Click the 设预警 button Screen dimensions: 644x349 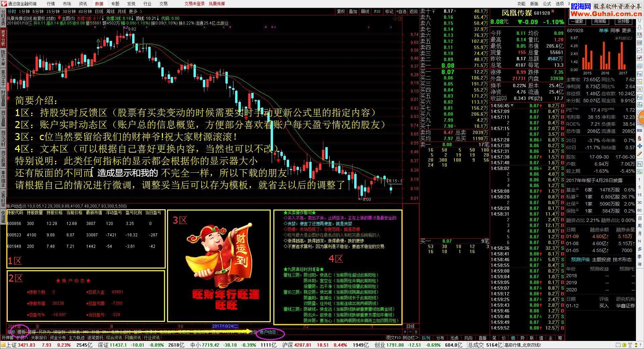623,21
